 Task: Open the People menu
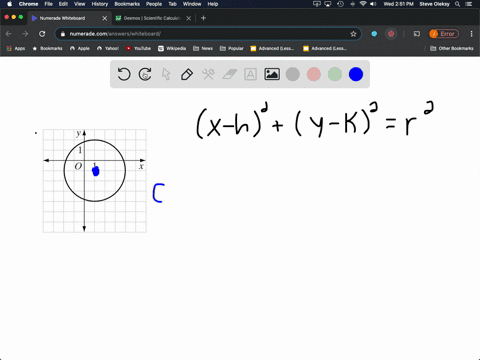[154, 4]
